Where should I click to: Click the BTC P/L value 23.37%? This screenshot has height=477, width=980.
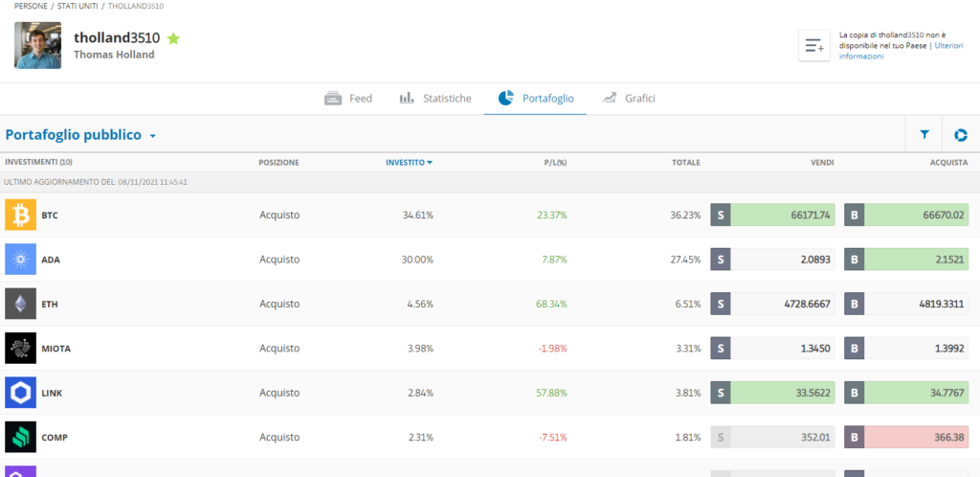[552, 216]
